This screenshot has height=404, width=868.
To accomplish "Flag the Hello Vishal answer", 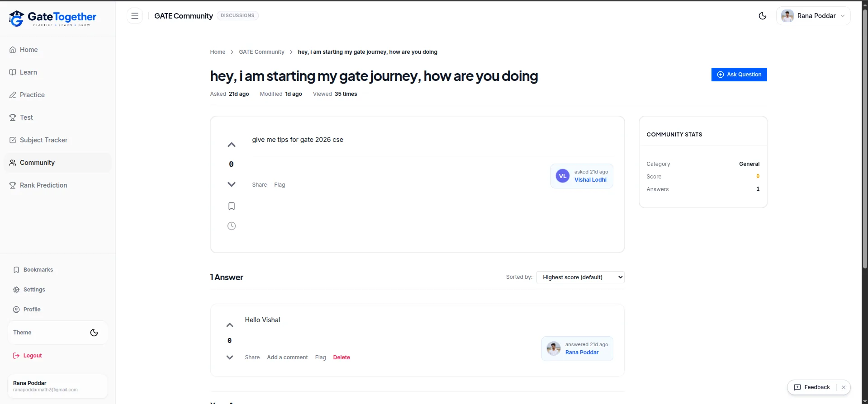I will click(321, 357).
